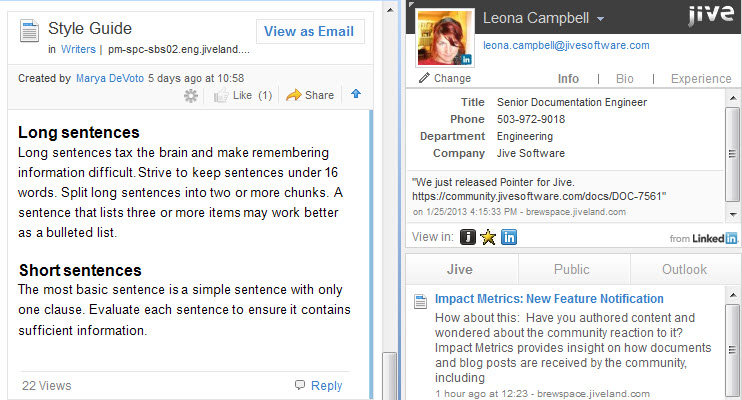Viewport: 742px width, 400px height.
Task: Click the Style Guide title
Action: [90, 28]
